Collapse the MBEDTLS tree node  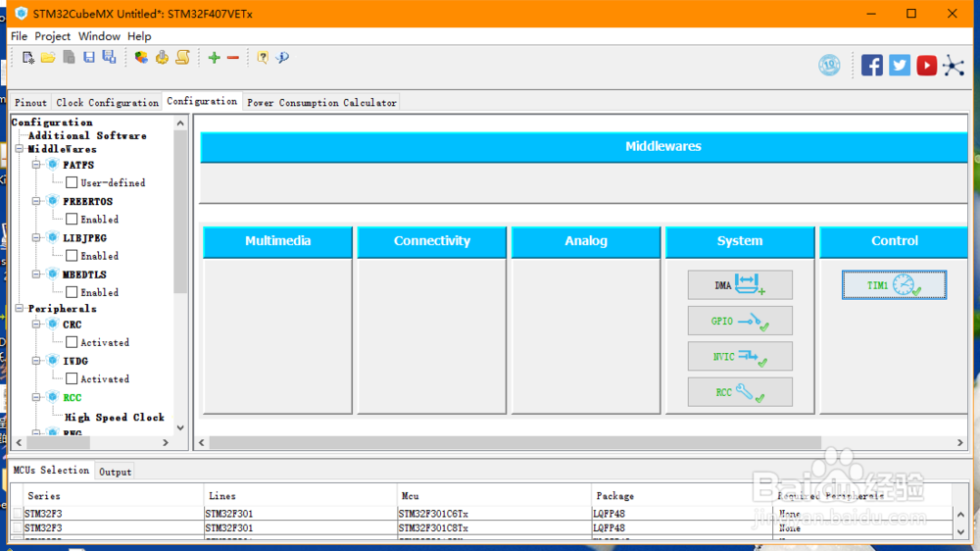(36, 274)
